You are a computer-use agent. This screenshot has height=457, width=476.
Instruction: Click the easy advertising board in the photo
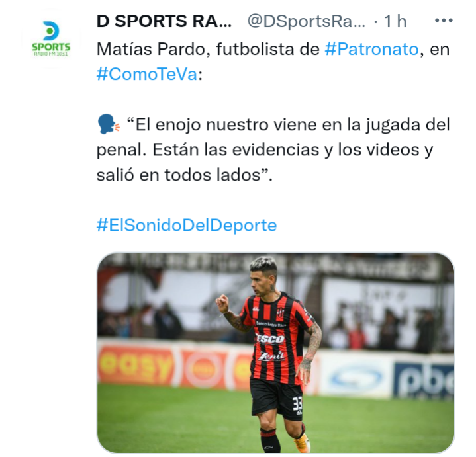tap(136, 366)
